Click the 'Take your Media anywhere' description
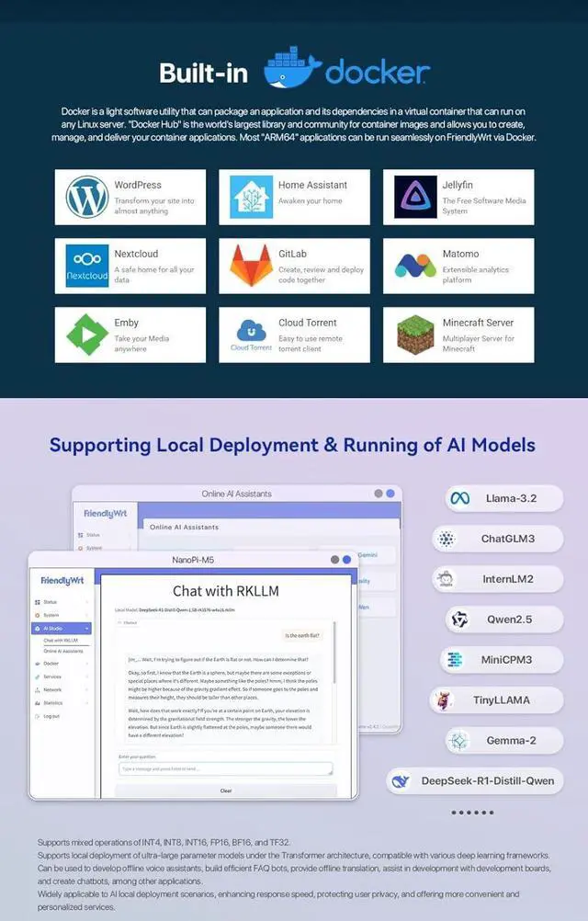 tap(141, 344)
